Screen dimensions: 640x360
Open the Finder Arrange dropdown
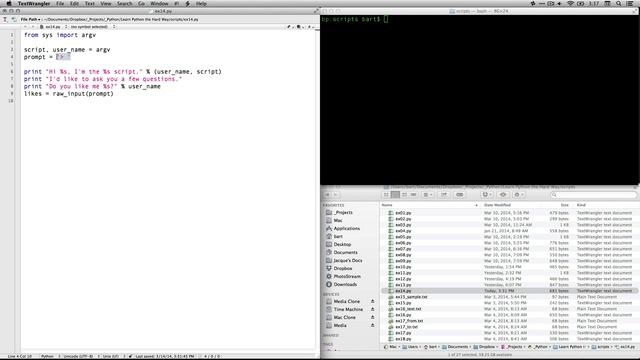click(428, 195)
